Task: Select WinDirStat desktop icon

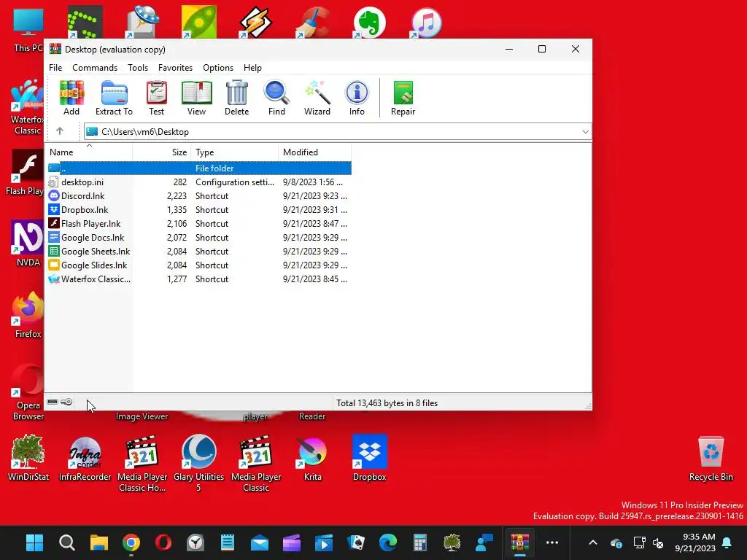Action: 28,459
